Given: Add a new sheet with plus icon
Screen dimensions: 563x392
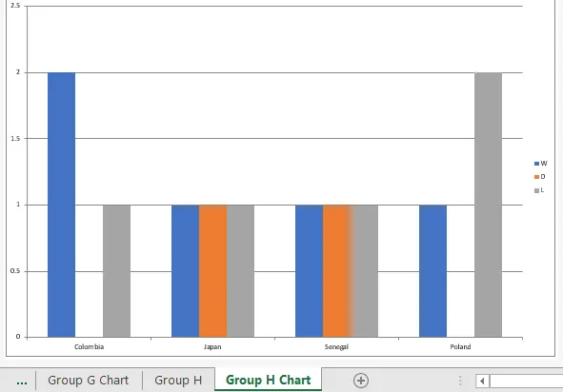Looking at the screenshot, I should pyautogui.click(x=361, y=381).
